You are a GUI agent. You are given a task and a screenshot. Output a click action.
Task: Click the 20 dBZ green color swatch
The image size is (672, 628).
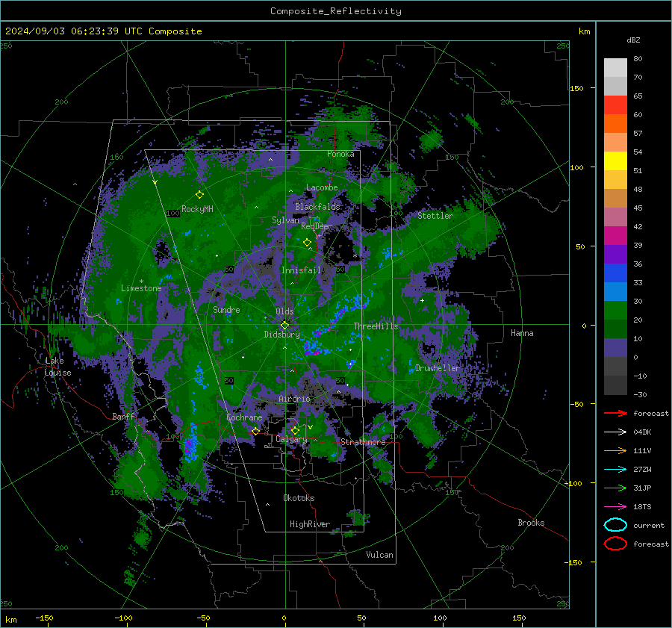(615, 310)
